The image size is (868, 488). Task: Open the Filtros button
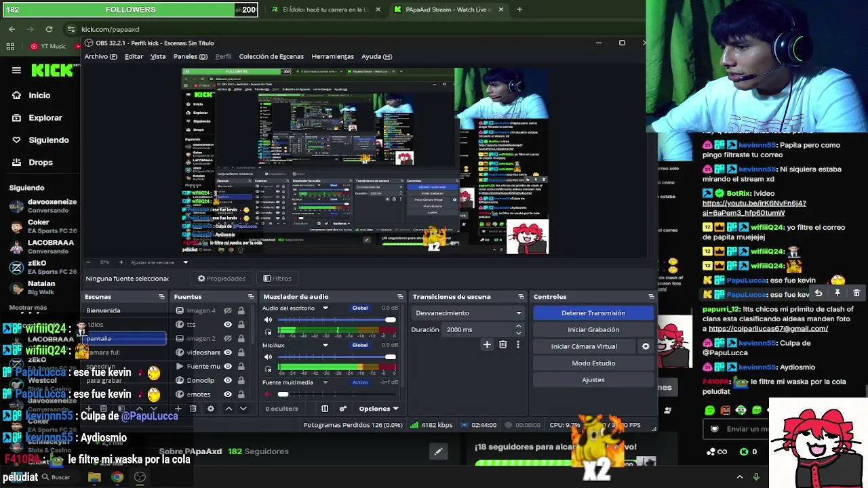pyautogui.click(x=277, y=279)
